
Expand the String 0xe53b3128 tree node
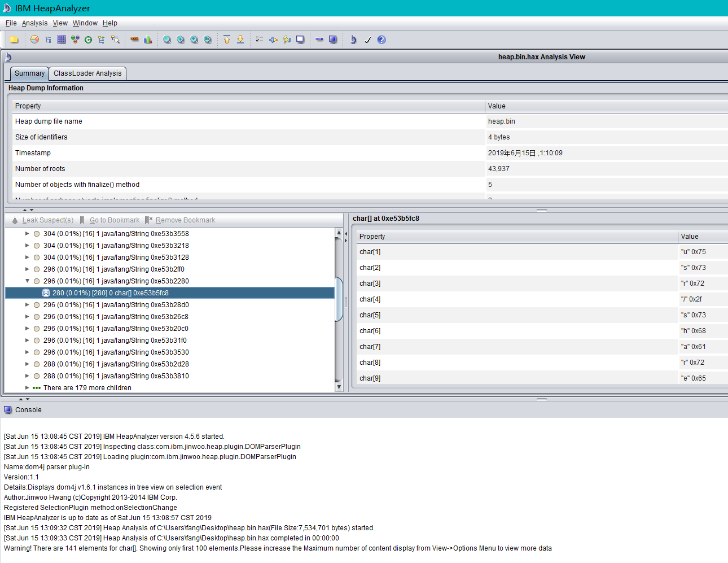27,257
